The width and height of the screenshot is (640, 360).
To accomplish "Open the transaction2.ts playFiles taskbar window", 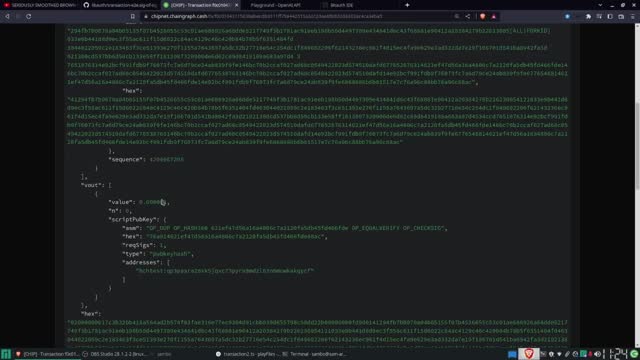I will coord(247,354).
